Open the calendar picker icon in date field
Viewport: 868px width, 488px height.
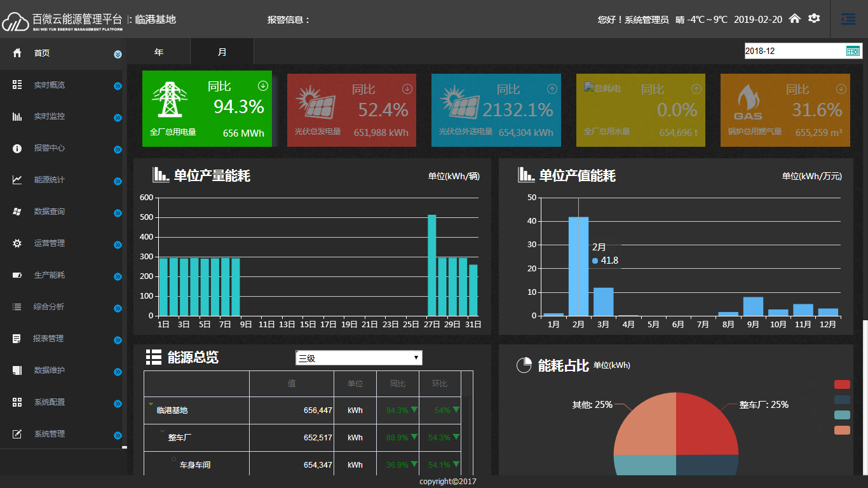point(853,51)
